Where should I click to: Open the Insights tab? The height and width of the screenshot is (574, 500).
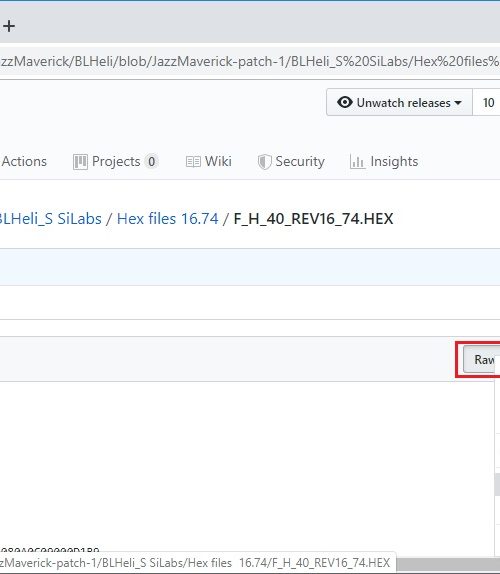pyautogui.click(x=384, y=161)
